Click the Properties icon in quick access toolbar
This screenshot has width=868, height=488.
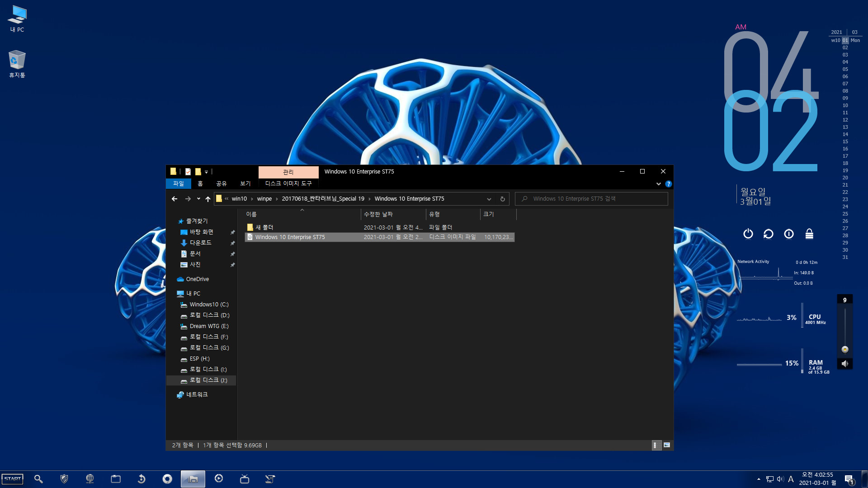[188, 172]
